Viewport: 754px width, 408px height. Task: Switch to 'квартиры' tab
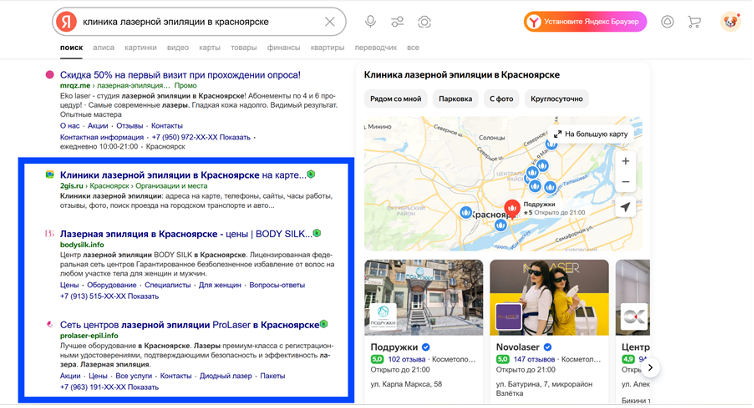327,48
